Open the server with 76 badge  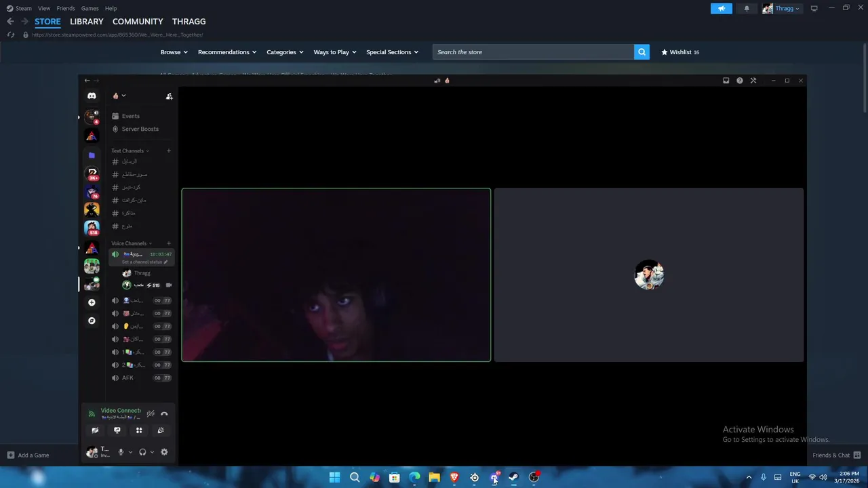(x=92, y=192)
